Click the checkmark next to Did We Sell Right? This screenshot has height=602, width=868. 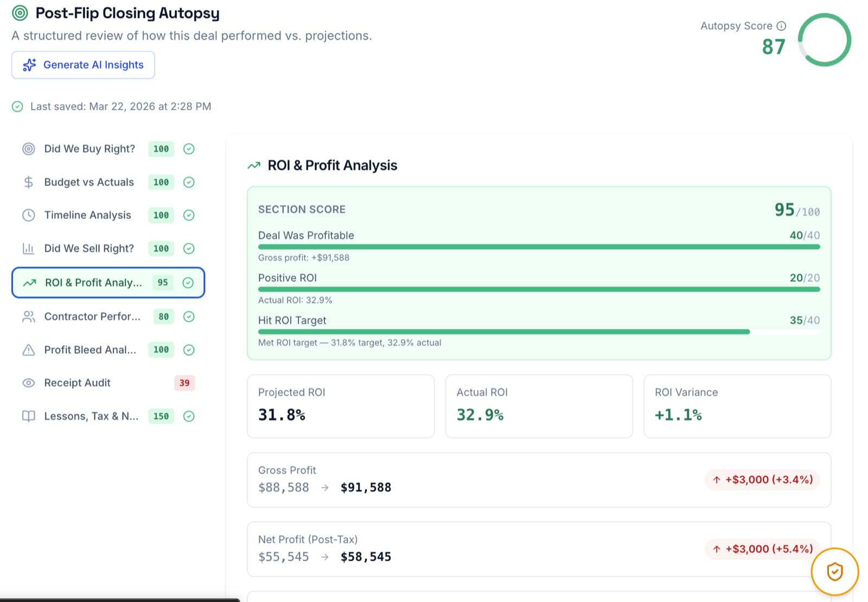(189, 249)
